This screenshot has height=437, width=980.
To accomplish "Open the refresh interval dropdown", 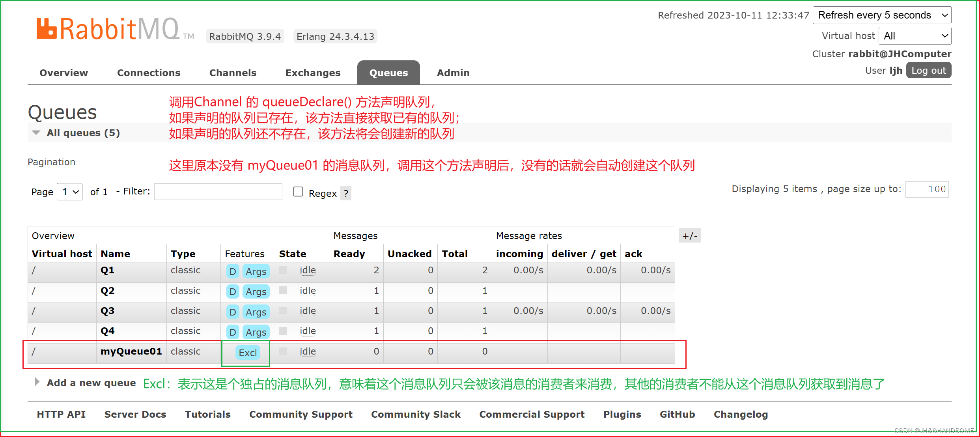I will tap(882, 15).
